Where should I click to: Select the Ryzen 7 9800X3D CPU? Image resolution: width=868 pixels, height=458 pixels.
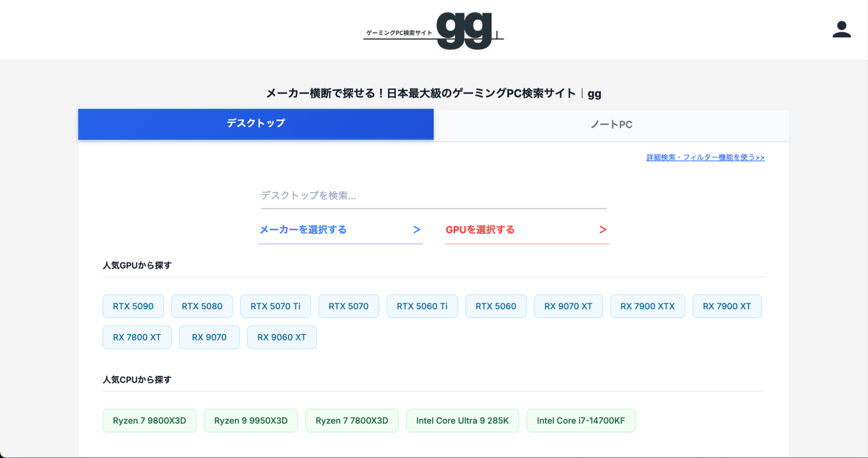[149, 420]
